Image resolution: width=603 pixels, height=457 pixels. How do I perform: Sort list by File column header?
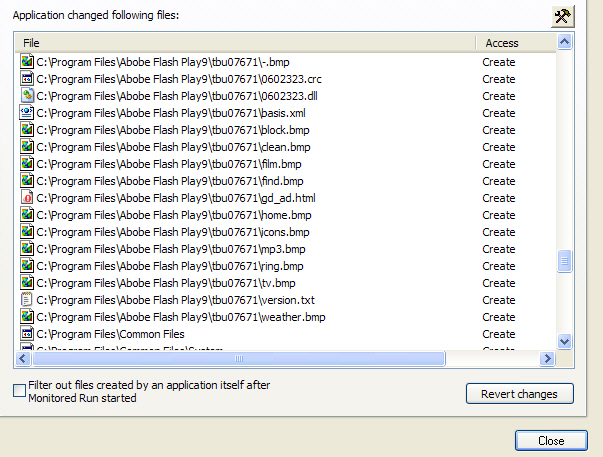(245, 43)
